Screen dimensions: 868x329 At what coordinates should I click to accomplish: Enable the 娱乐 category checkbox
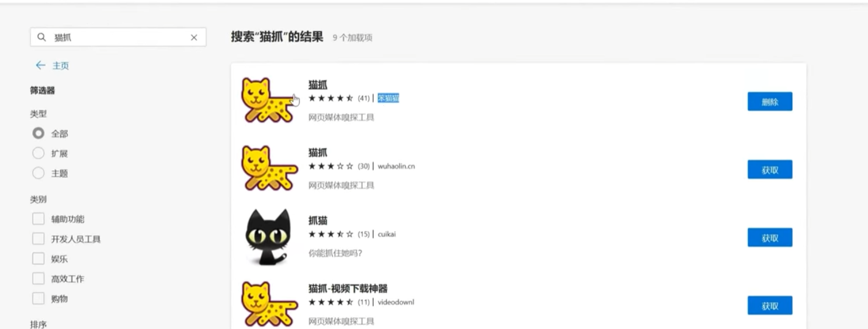point(39,258)
